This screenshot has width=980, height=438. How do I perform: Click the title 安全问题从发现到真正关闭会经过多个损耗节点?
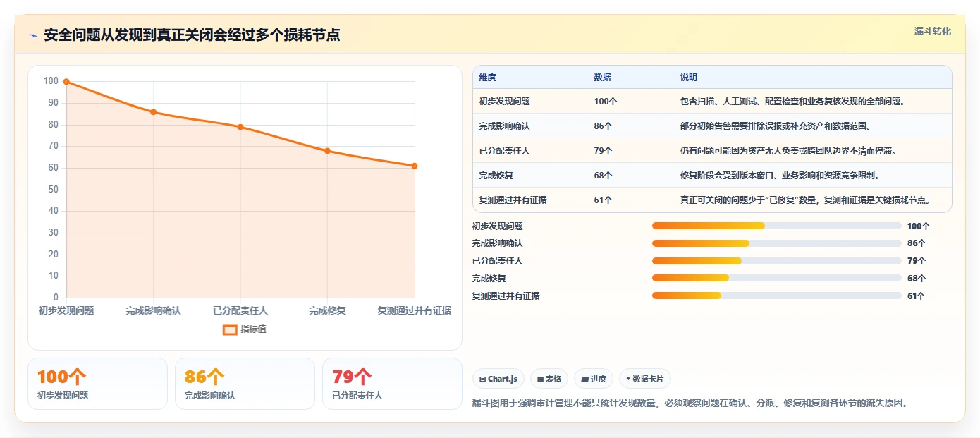point(192,35)
